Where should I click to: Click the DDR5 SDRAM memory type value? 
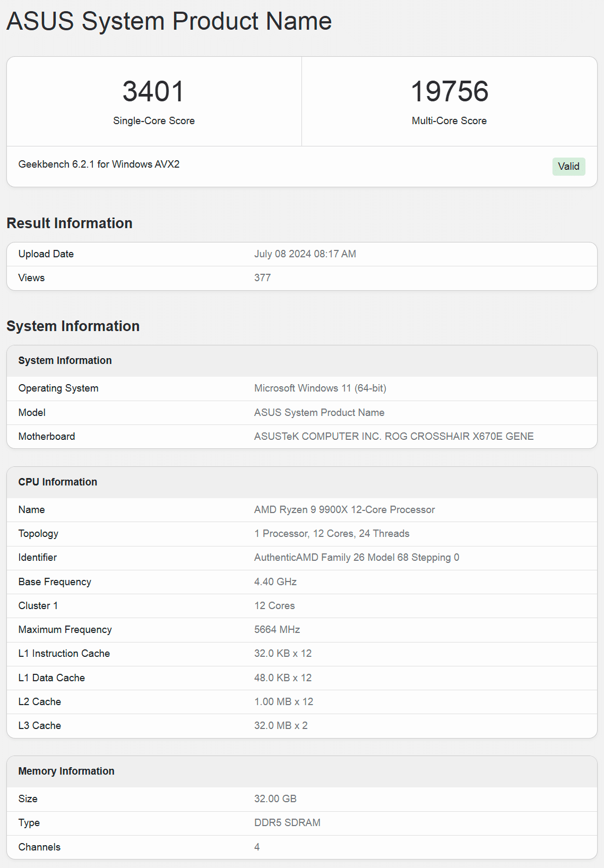[x=287, y=823]
